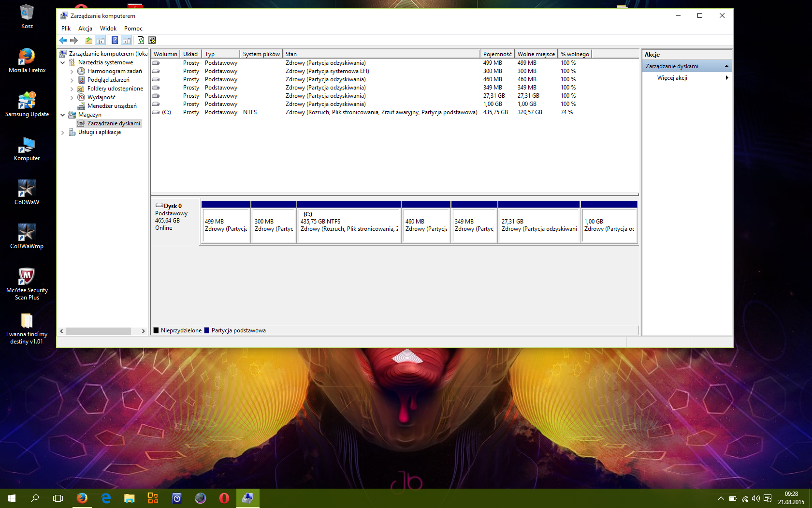Select the 499 MB partition block

point(226,223)
